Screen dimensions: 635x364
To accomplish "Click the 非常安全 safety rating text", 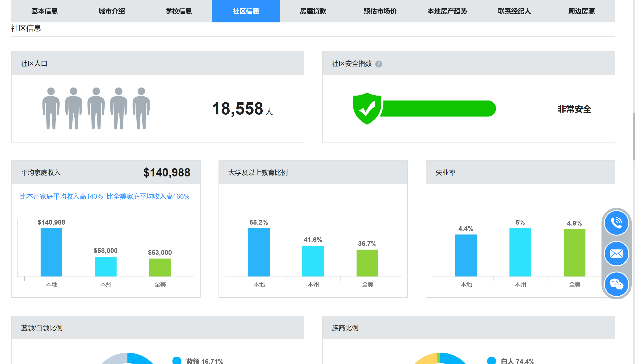I will point(574,109).
